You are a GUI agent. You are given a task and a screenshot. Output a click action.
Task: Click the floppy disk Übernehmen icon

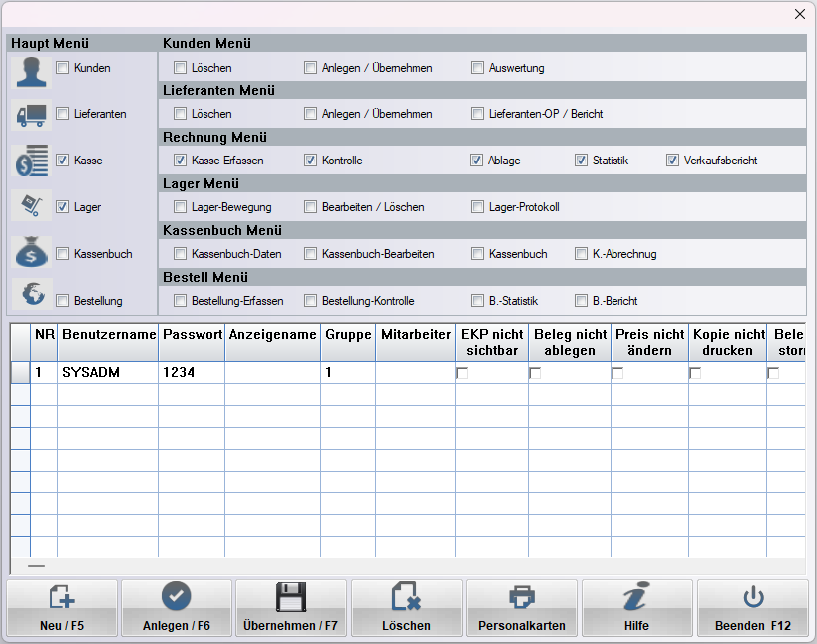[x=290, y=597]
